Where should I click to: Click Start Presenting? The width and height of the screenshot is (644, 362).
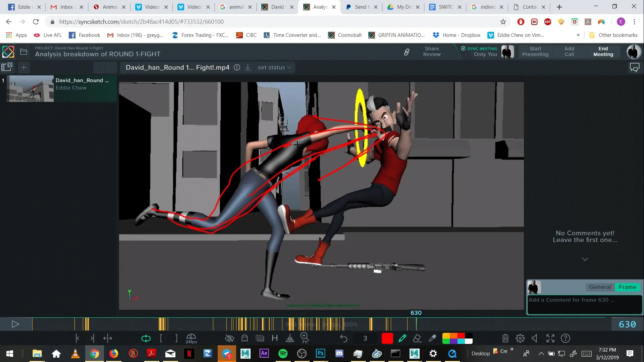[535, 51]
